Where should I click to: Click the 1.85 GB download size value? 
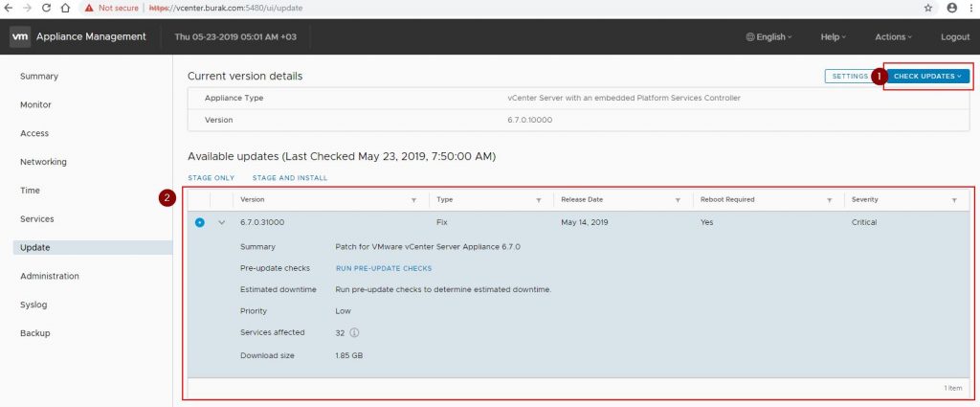pyautogui.click(x=349, y=355)
